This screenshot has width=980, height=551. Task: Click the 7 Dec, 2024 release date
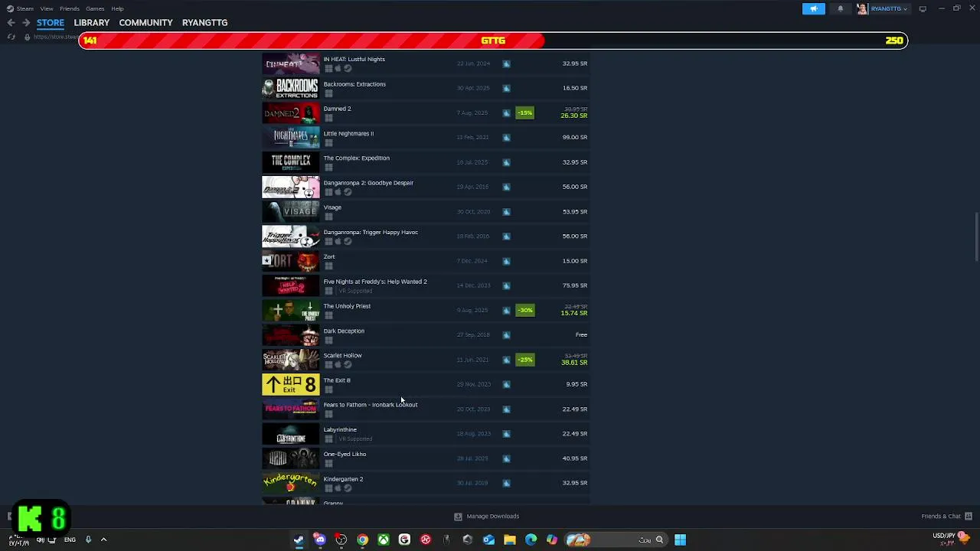[x=472, y=261]
